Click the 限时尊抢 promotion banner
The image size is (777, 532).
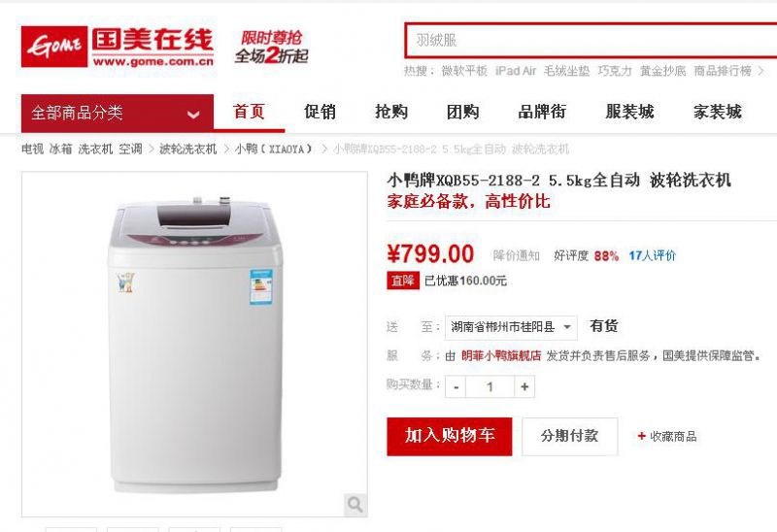(x=272, y=47)
